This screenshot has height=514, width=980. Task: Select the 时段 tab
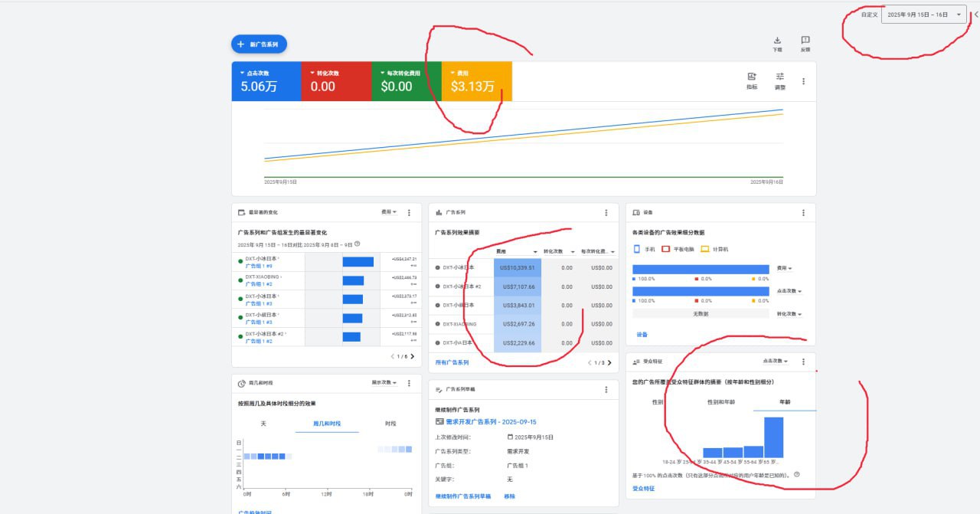coord(390,424)
